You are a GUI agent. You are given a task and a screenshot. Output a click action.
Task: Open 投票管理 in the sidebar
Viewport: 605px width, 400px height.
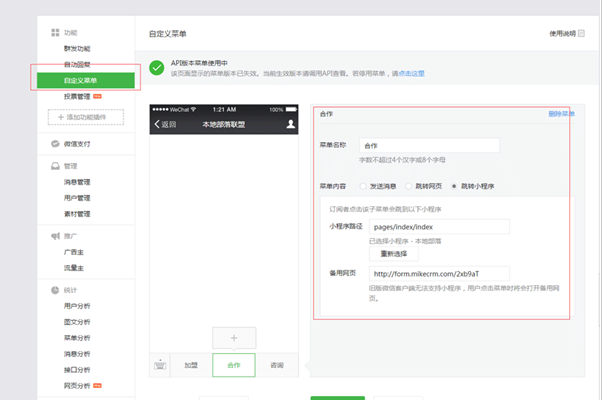77,96
